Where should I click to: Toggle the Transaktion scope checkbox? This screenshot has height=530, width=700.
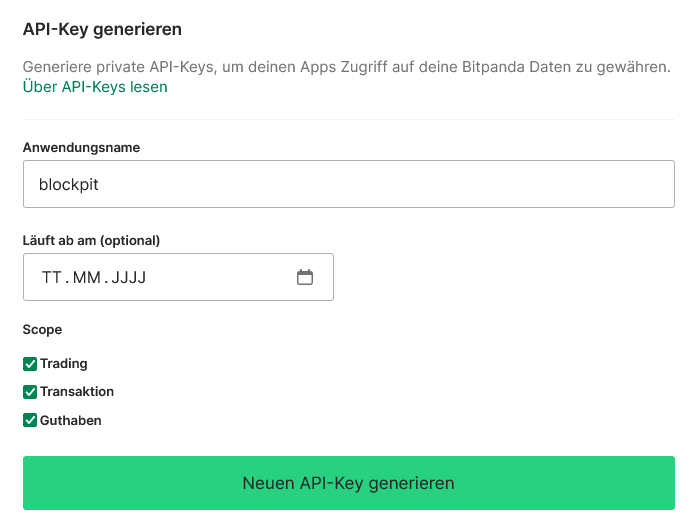pos(30,392)
